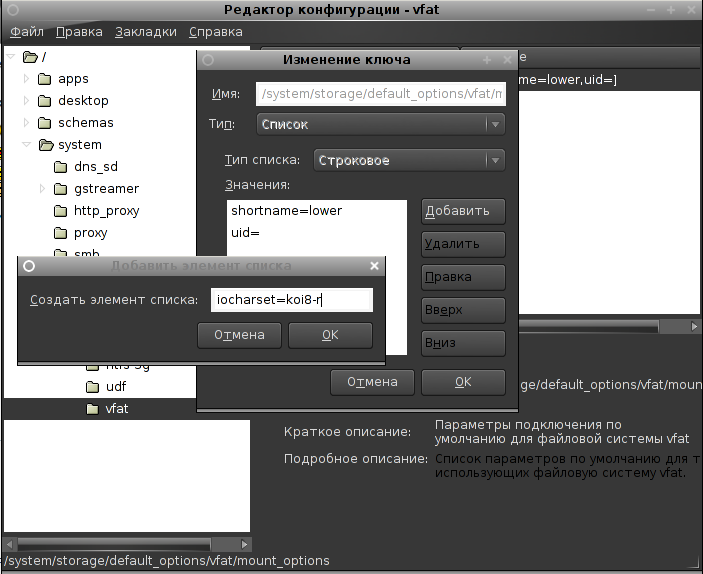Open the Файл menu
The image size is (703, 574).
[27, 32]
